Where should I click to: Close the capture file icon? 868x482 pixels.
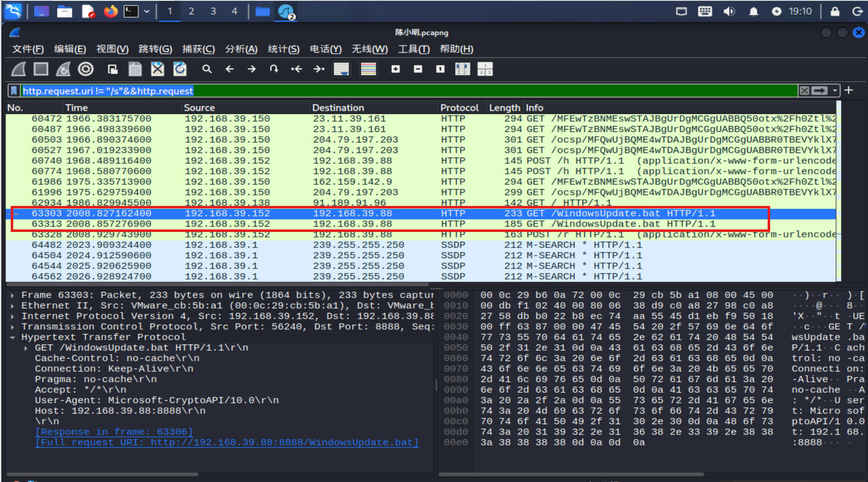[157, 69]
